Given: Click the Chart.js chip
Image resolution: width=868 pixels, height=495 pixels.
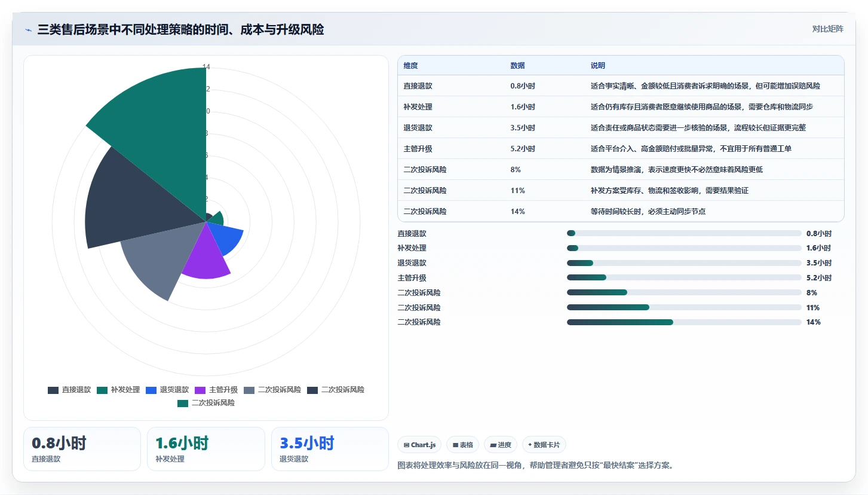Looking at the screenshot, I should (x=419, y=445).
